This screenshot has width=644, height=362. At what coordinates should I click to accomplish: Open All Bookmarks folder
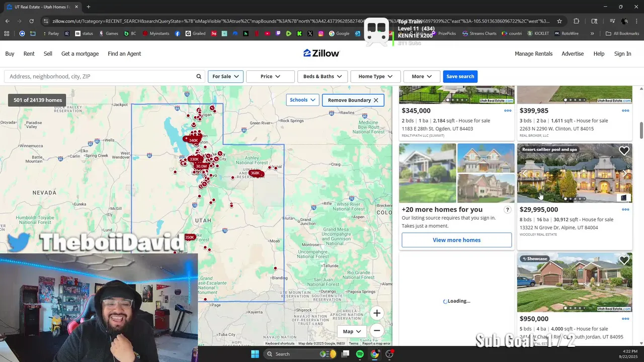click(x=622, y=34)
